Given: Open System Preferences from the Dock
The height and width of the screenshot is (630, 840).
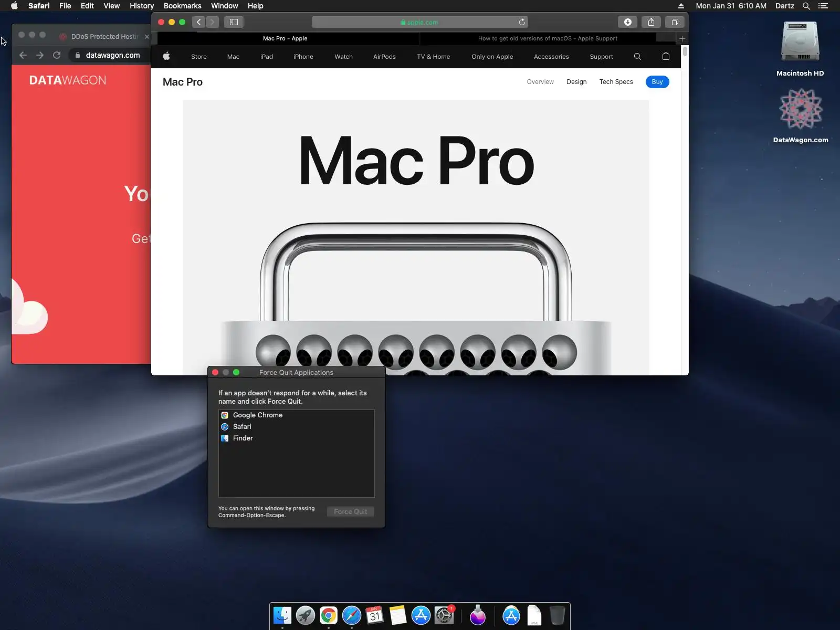Looking at the screenshot, I should click(x=444, y=615).
